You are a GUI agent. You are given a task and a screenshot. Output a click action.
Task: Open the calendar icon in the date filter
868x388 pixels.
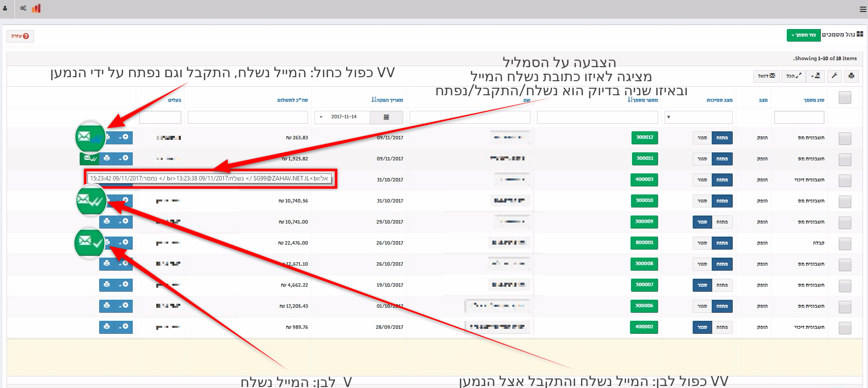tap(386, 117)
